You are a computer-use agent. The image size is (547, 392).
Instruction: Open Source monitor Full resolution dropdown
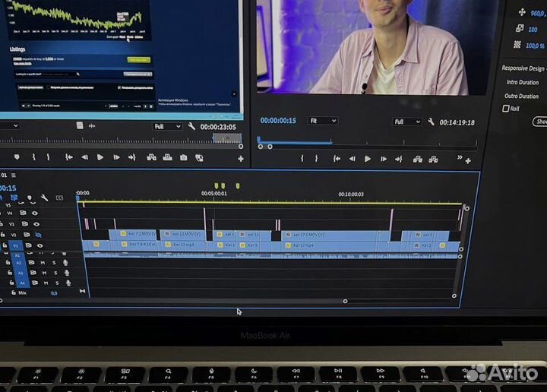tap(167, 127)
